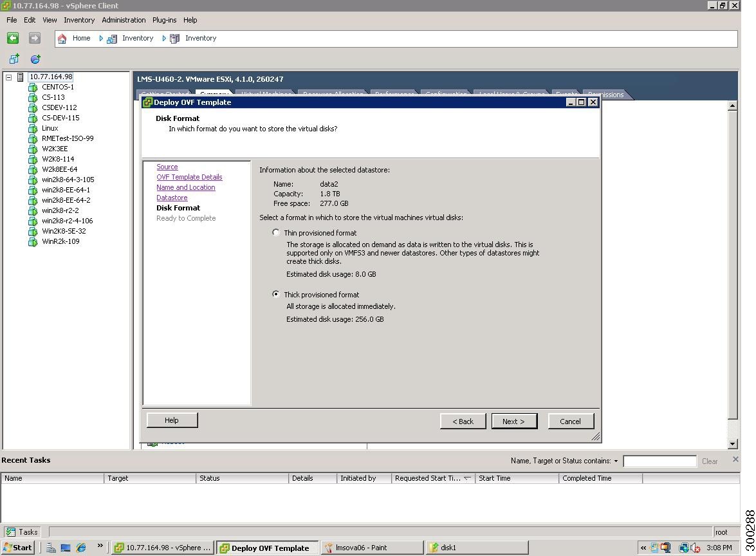Open the Tasks status bar icon

point(10,532)
